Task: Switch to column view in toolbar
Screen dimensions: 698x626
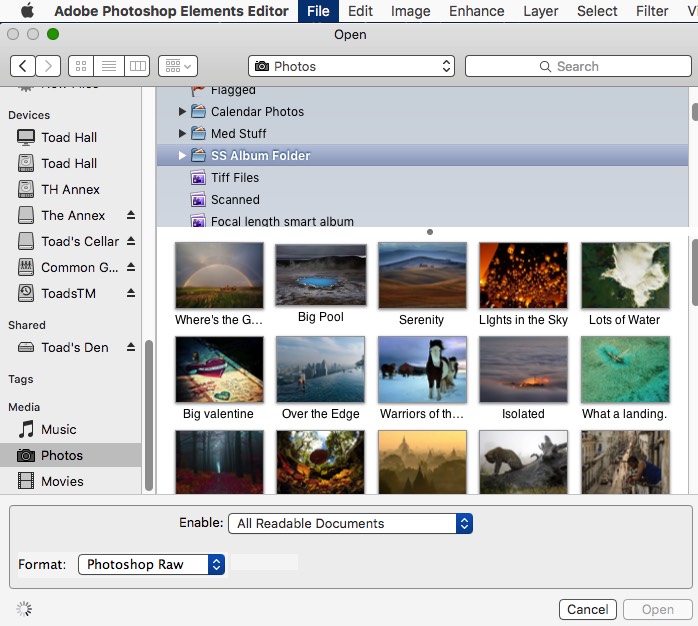Action: (137, 66)
